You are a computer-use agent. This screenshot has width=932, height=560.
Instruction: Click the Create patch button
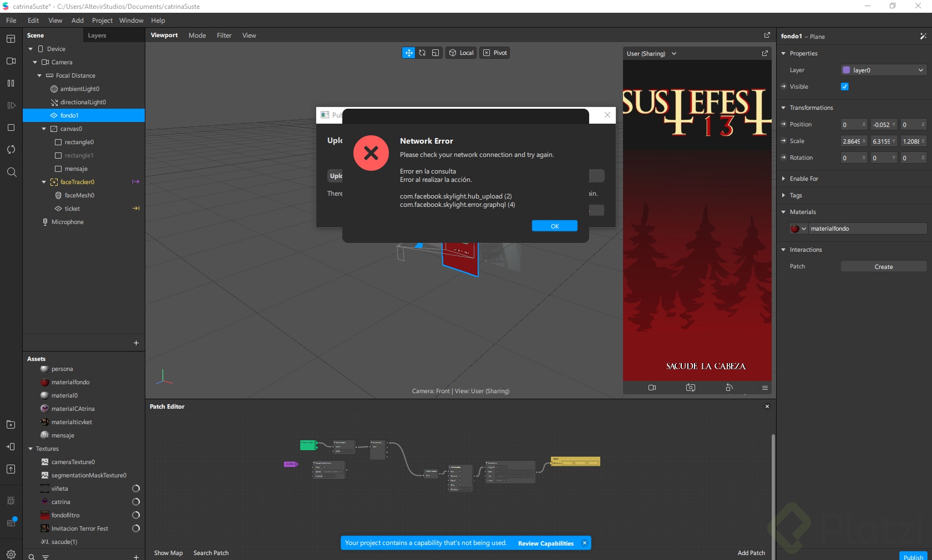coord(884,267)
